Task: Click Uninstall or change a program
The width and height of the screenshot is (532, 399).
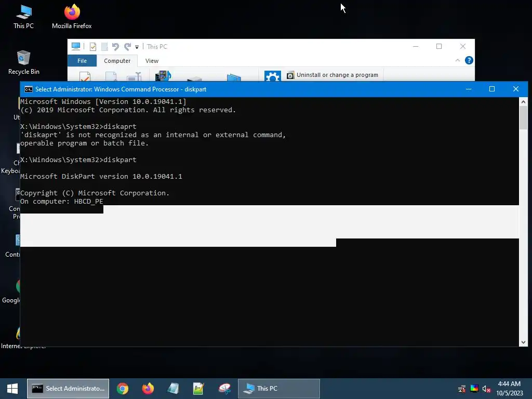Action: click(332, 75)
